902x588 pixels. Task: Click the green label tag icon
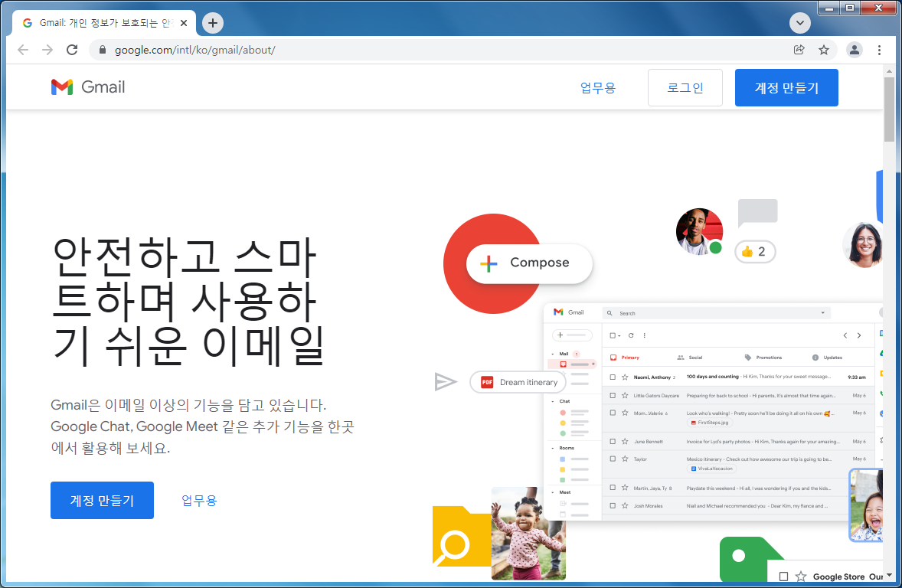pos(743,559)
